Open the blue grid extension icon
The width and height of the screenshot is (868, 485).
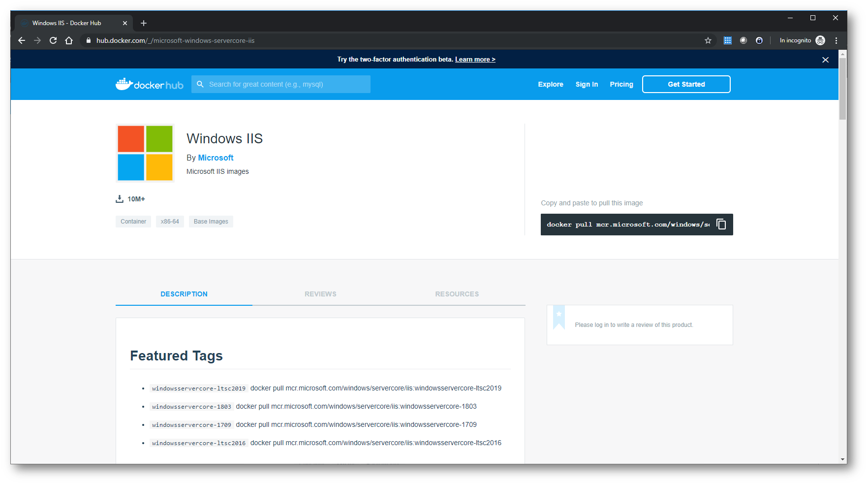click(x=728, y=40)
